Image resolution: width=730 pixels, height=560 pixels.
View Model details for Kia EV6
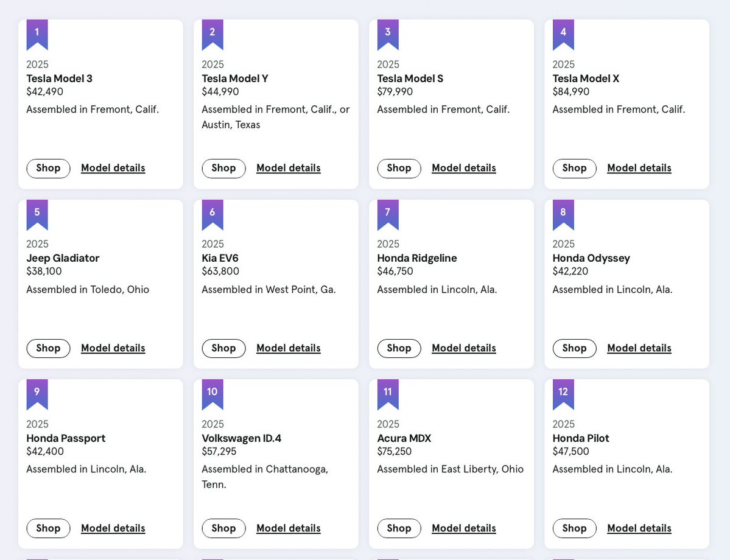(x=289, y=348)
